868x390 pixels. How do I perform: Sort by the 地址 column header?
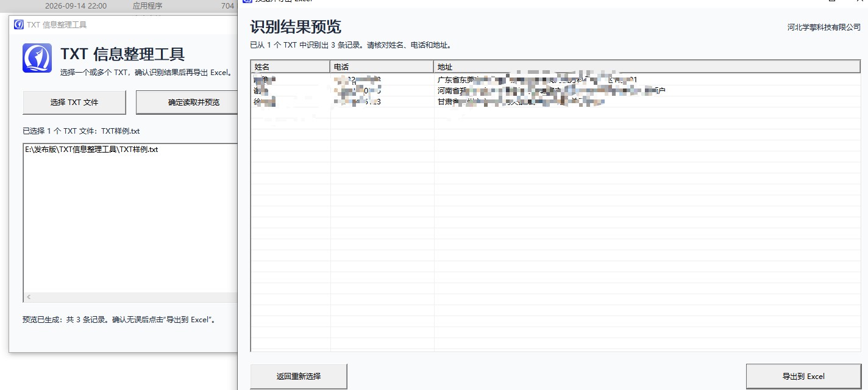pyautogui.click(x=647, y=67)
